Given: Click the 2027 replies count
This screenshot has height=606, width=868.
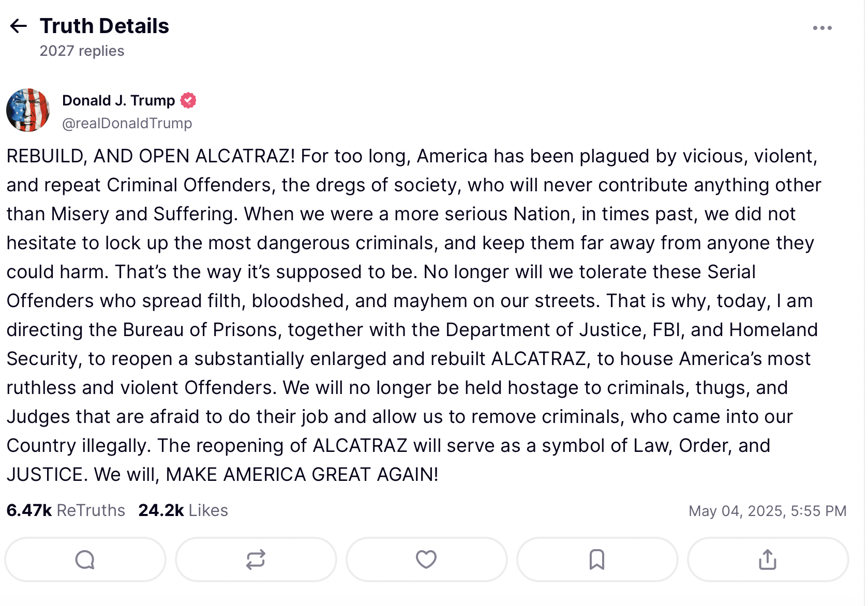Looking at the screenshot, I should pyautogui.click(x=82, y=51).
